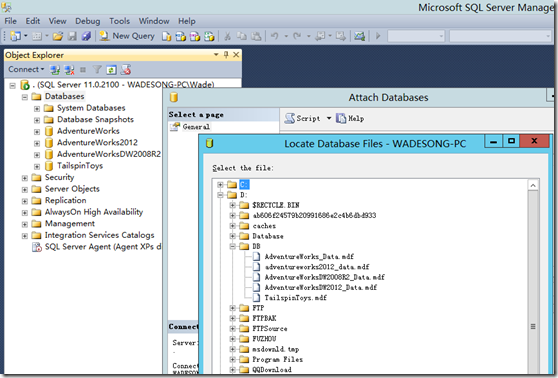Click the Navigate Backward icon
Viewport: 558px width, 378px height.
(320, 36)
